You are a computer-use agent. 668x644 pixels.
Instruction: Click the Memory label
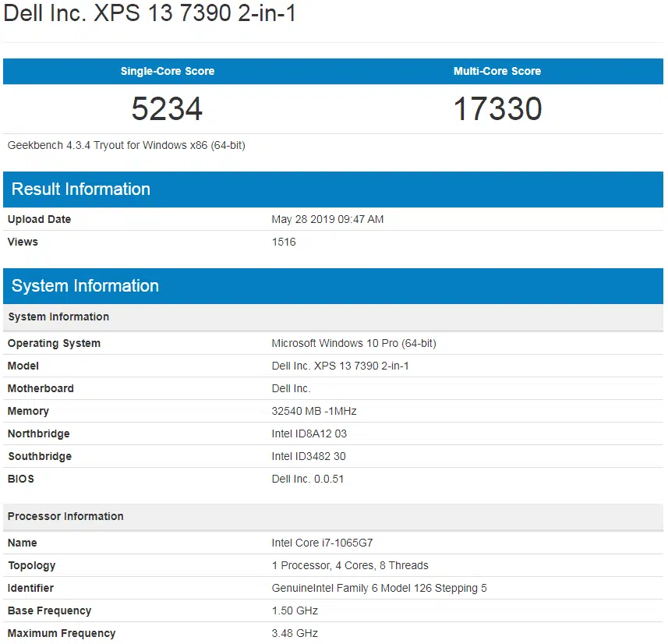(28, 411)
